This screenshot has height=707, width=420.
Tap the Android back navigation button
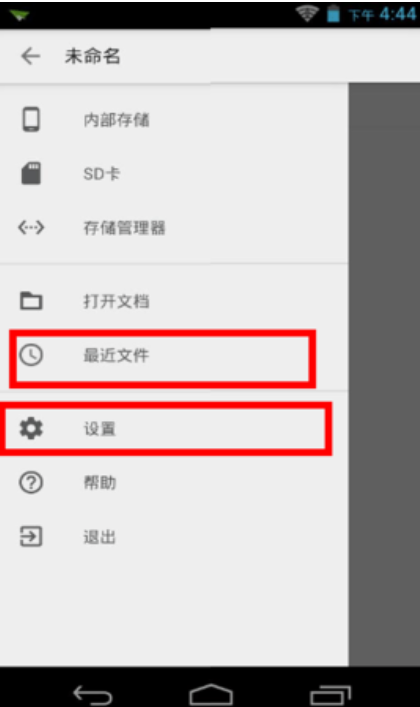92,694
